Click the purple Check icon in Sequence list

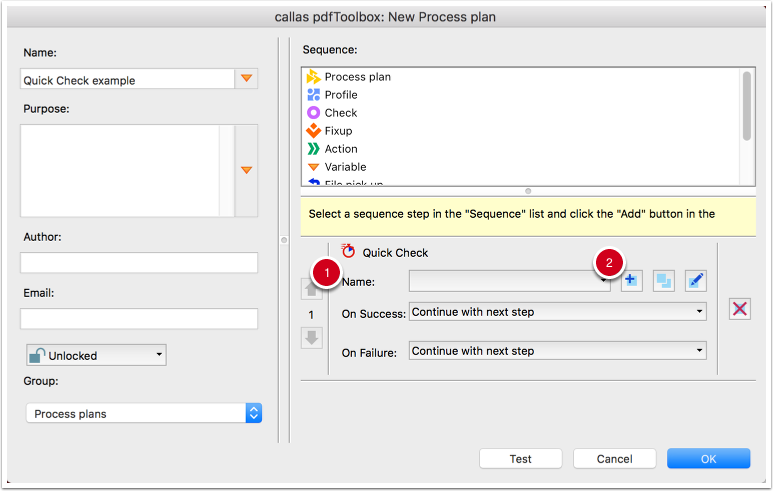[313, 113]
